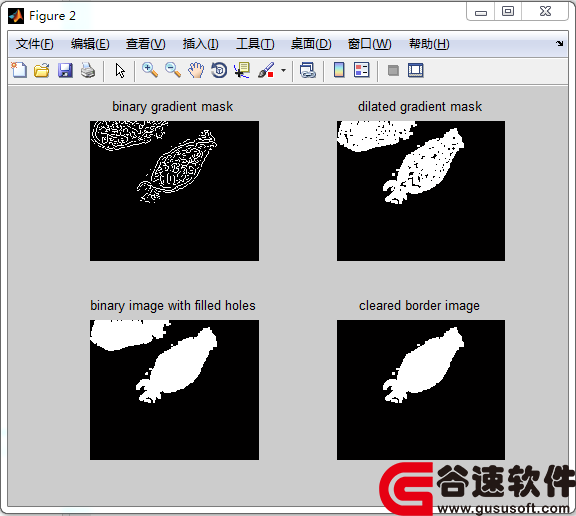The width and height of the screenshot is (576, 516).
Task: Show plot tools and dock figure
Action: tap(416, 70)
